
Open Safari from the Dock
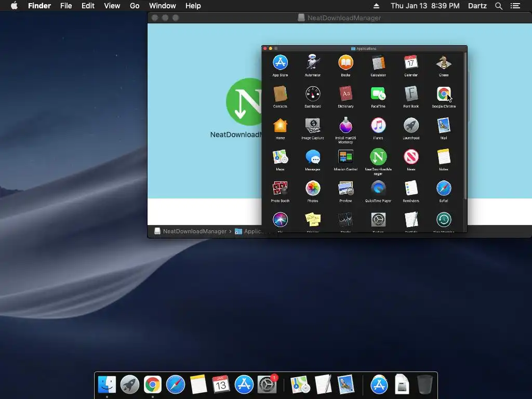pos(176,384)
